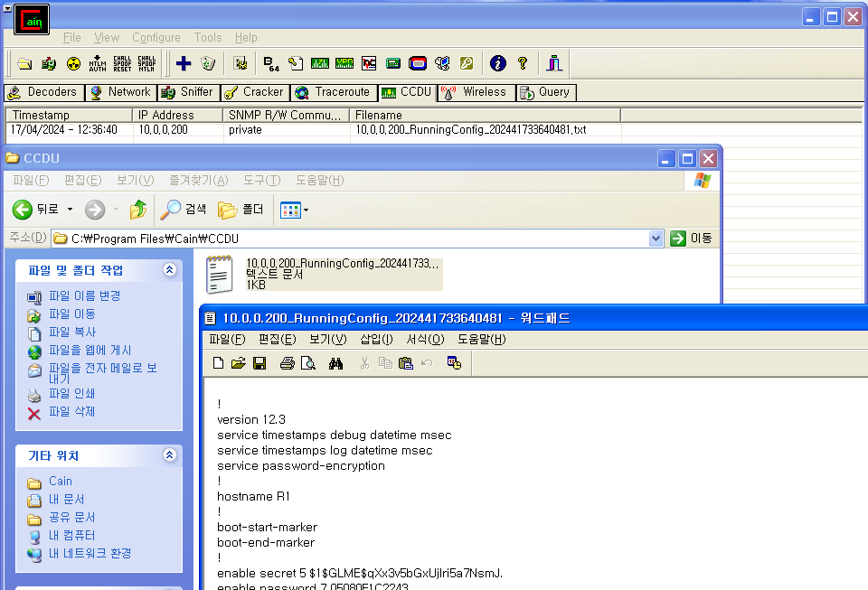Screen dimensions: 868x590
Task: Open the Tools menu in Cain
Action: [208, 38]
